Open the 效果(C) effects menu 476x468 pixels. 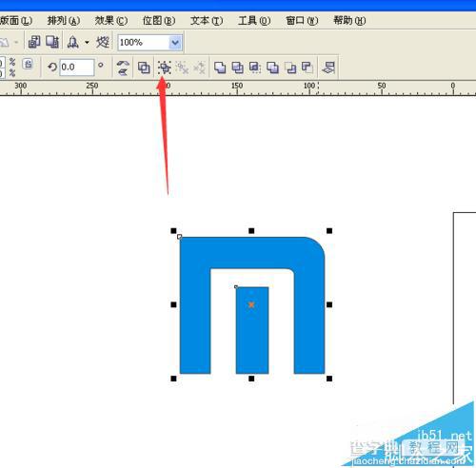pos(111,21)
